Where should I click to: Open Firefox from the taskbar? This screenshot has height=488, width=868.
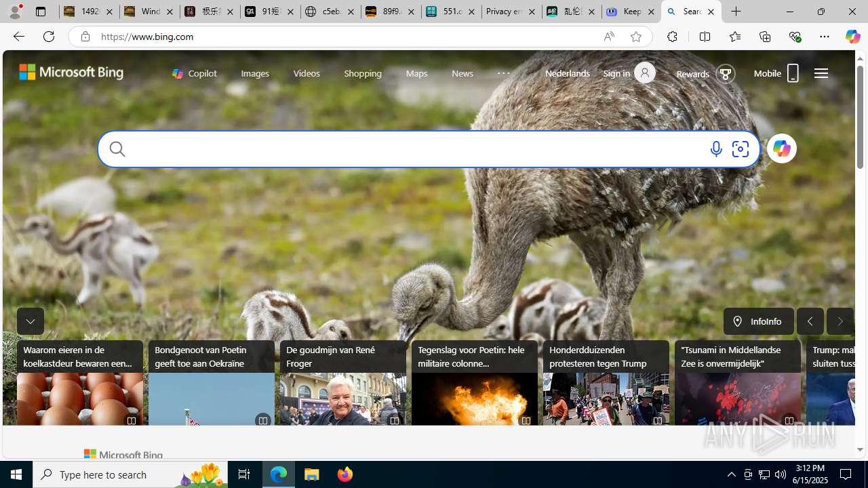coord(345,474)
